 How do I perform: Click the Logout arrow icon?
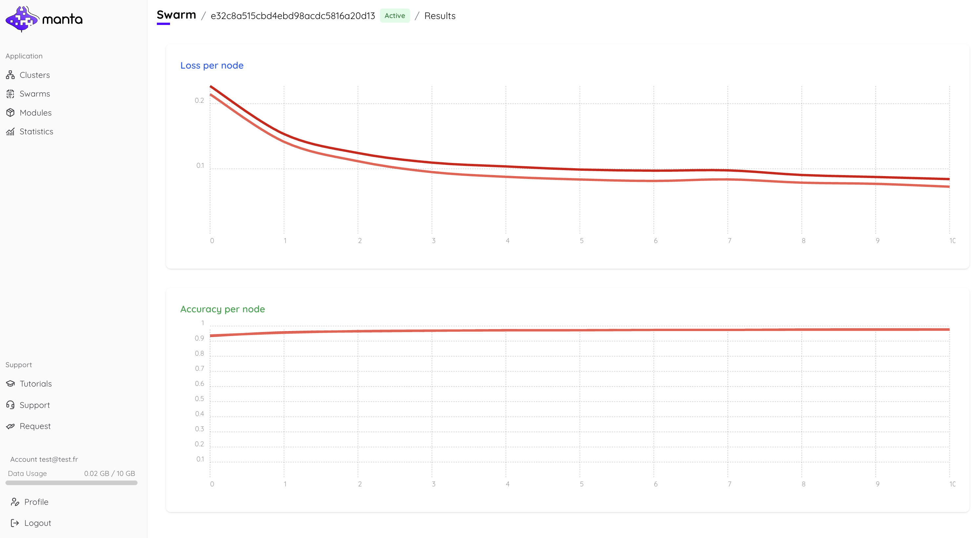click(x=15, y=523)
